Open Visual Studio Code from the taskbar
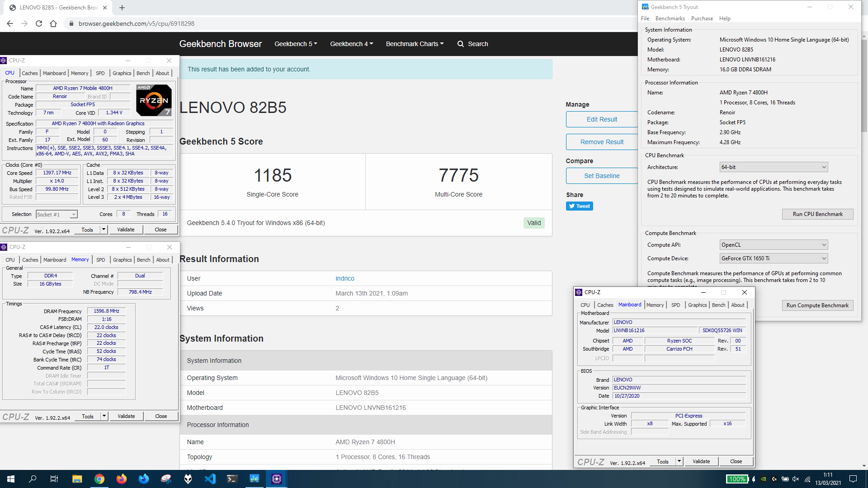Screen dimensions: 868x488 point(210,479)
